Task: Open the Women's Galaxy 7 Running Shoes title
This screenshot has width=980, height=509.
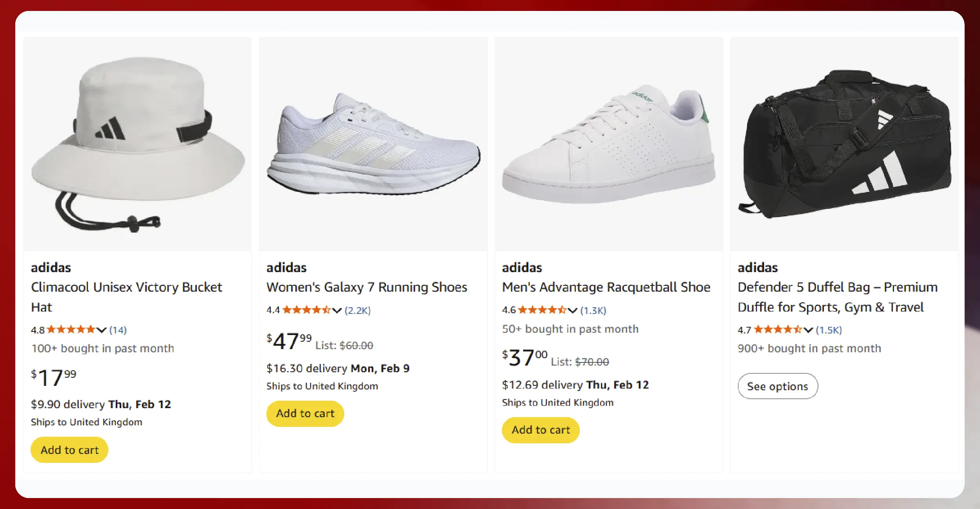Action: click(367, 287)
